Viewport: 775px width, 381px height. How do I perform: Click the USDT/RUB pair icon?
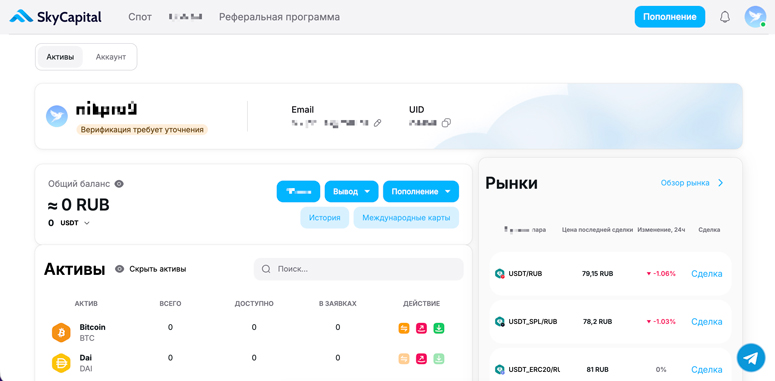pyautogui.click(x=500, y=273)
